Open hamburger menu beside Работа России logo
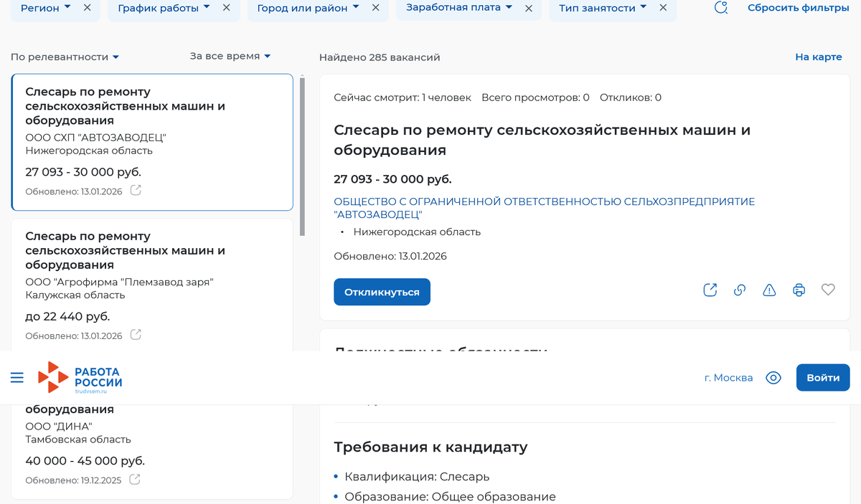This screenshot has height=504, width=861. click(17, 377)
